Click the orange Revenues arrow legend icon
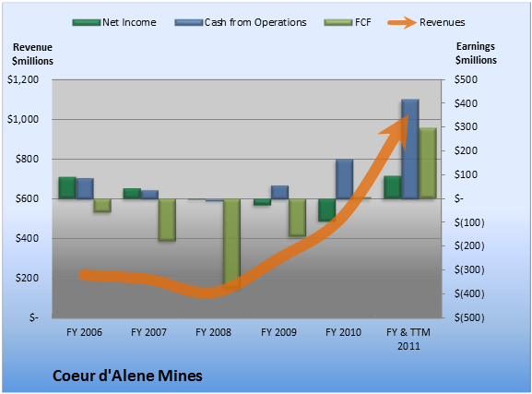Image resolution: width=532 pixels, height=394 pixels. (402, 23)
